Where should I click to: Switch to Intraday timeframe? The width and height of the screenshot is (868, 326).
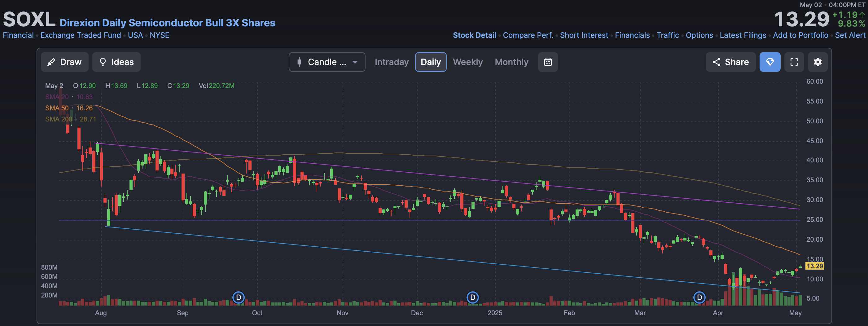(x=392, y=62)
